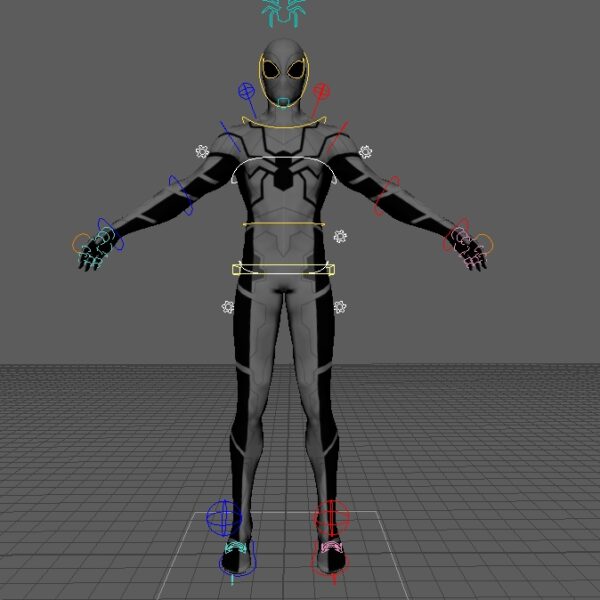The width and height of the screenshot is (600, 600).
Task: Select the blue circle-cross control beside the head
Action: tap(247, 91)
